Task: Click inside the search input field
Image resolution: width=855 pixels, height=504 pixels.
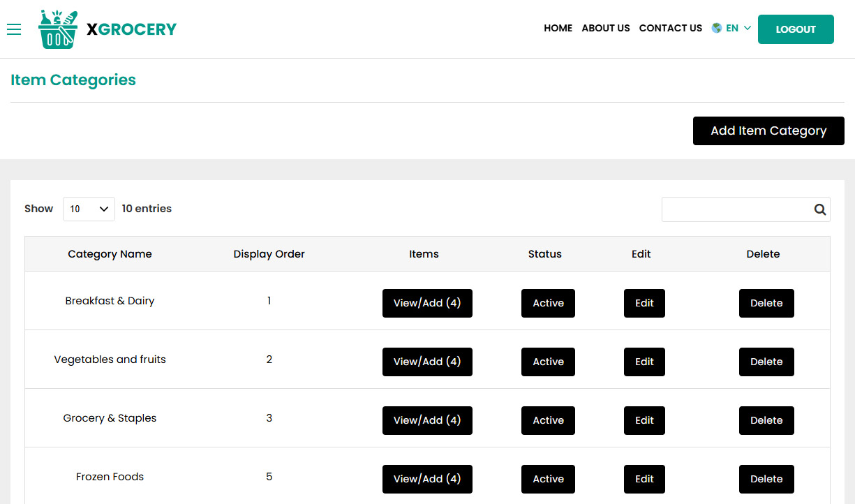Action: (x=733, y=209)
